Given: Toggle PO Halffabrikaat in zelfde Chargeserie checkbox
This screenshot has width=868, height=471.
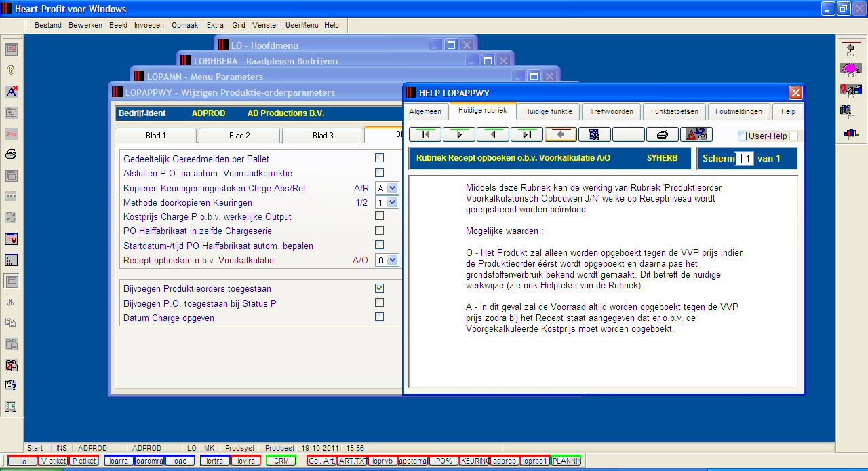Looking at the screenshot, I should [x=380, y=231].
